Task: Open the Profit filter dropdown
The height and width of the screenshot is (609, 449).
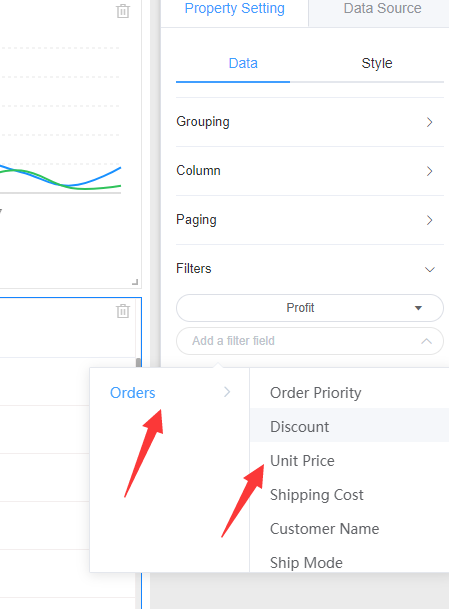Action: [310, 308]
